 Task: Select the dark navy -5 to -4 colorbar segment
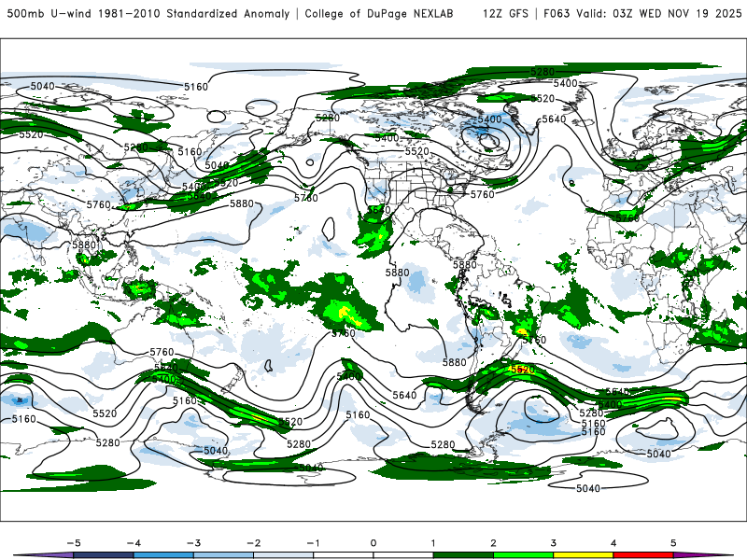click(104, 555)
